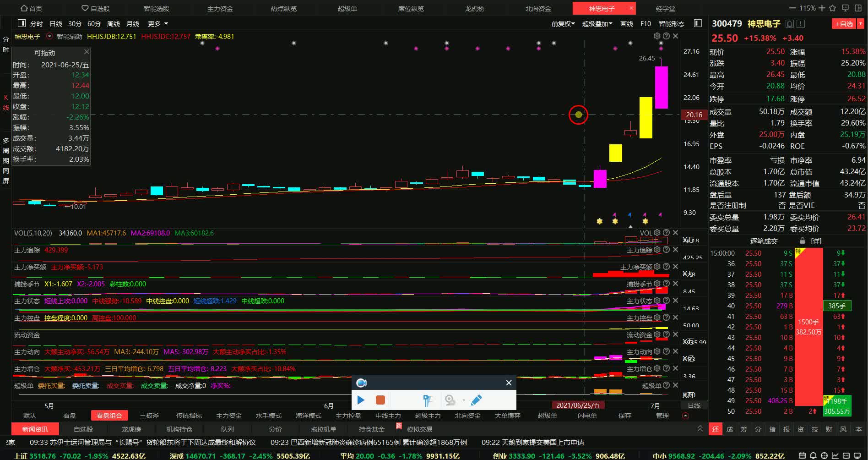The height and width of the screenshot is (460, 868).
Task: Open settings gear of the main K-line chart
Action: (657, 36)
